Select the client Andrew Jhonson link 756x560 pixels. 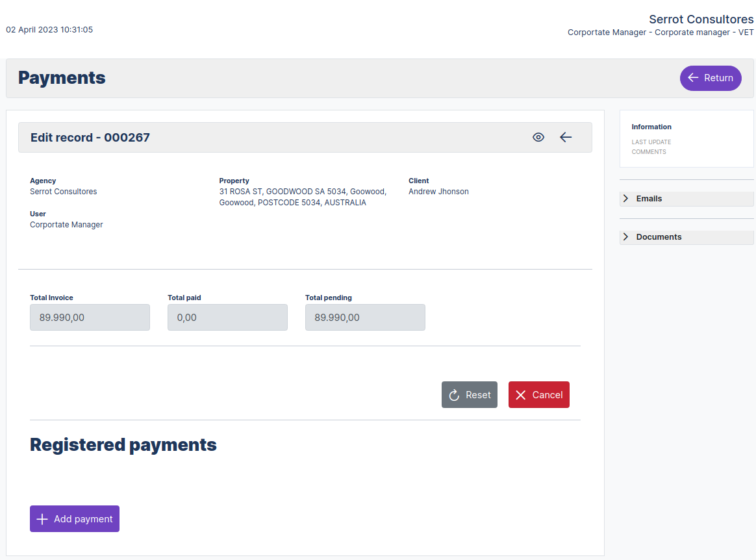[438, 191]
